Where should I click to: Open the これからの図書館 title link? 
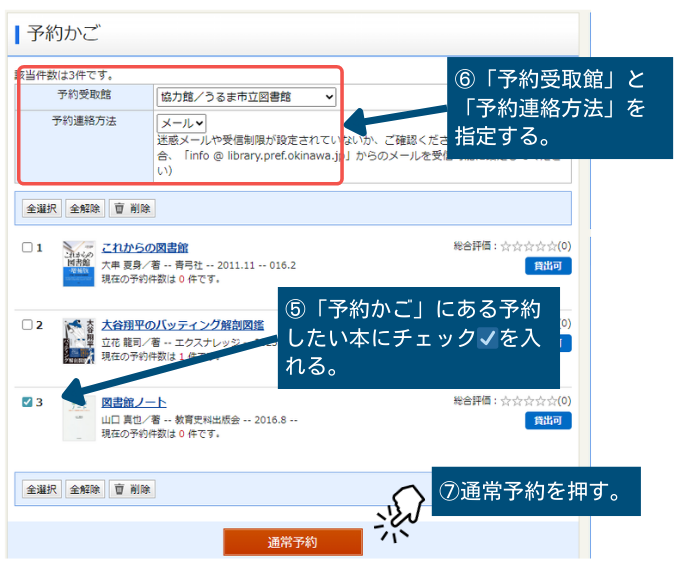145,247
